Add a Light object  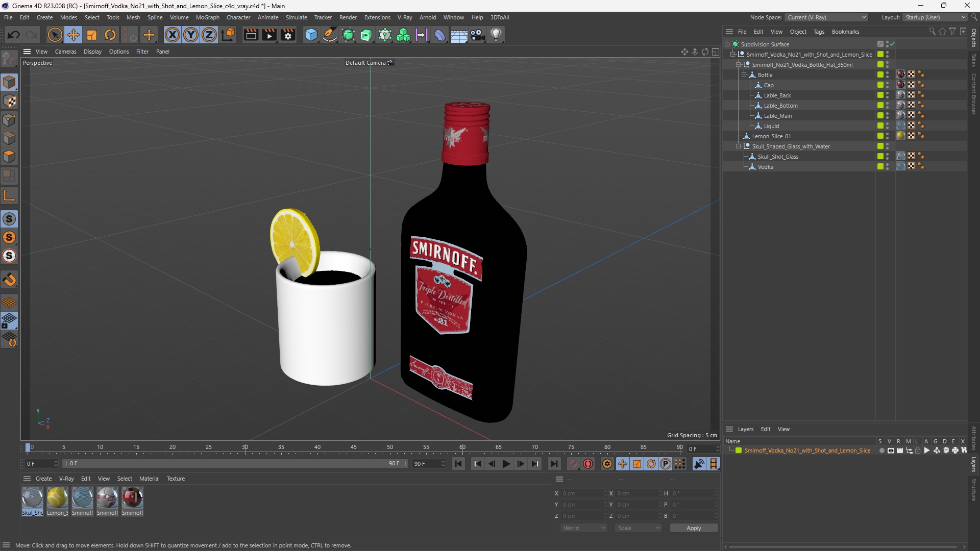(x=496, y=35)
